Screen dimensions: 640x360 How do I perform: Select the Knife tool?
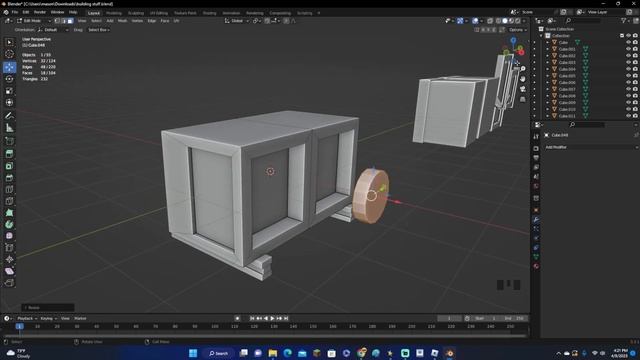tap(9, 201)
